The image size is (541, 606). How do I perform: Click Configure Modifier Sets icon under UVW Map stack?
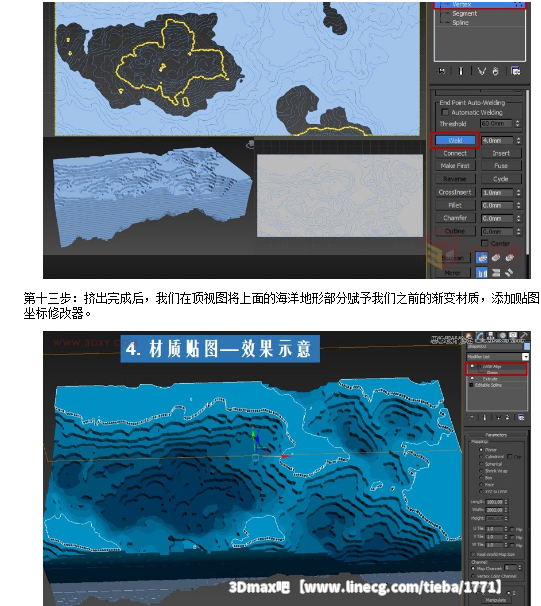521,418
